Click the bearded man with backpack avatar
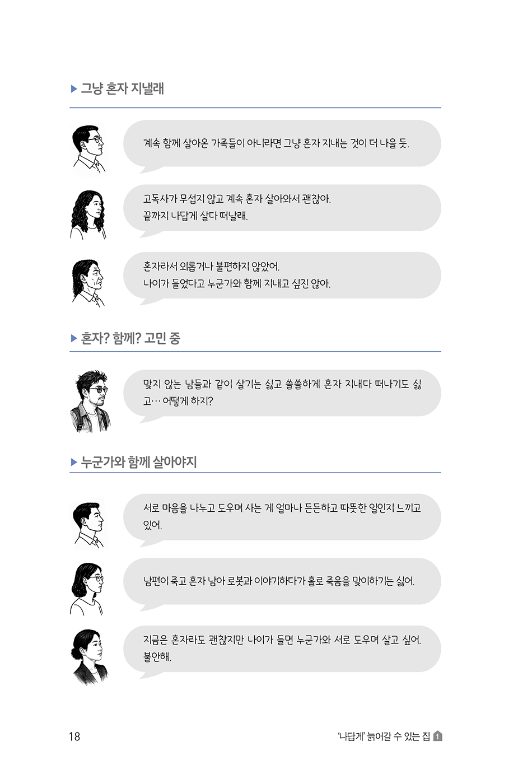Screen dimensions: 532x784 (x=91, y=401)
